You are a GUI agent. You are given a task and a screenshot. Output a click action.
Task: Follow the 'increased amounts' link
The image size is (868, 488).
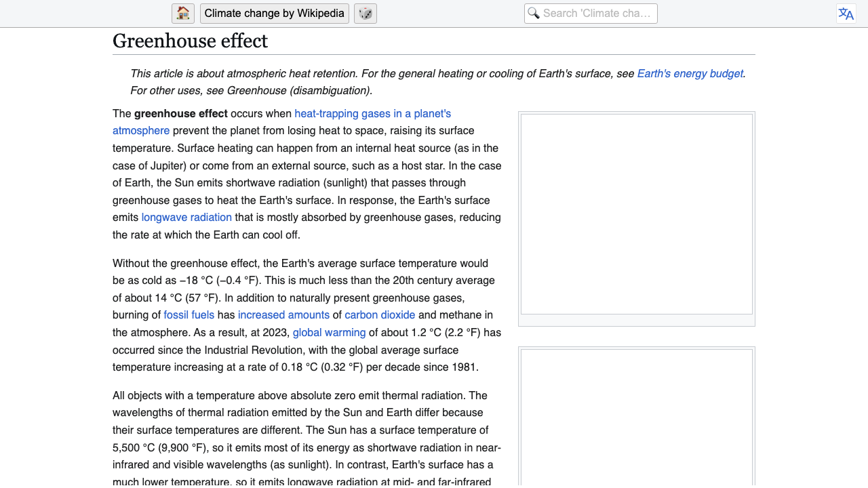coord(283,315)
